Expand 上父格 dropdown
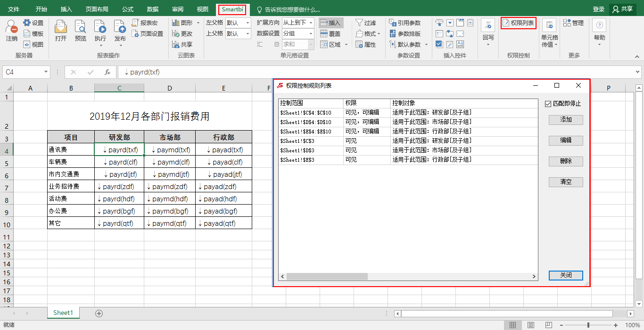This screenshot has height=330, width=644. click(248, 33)
